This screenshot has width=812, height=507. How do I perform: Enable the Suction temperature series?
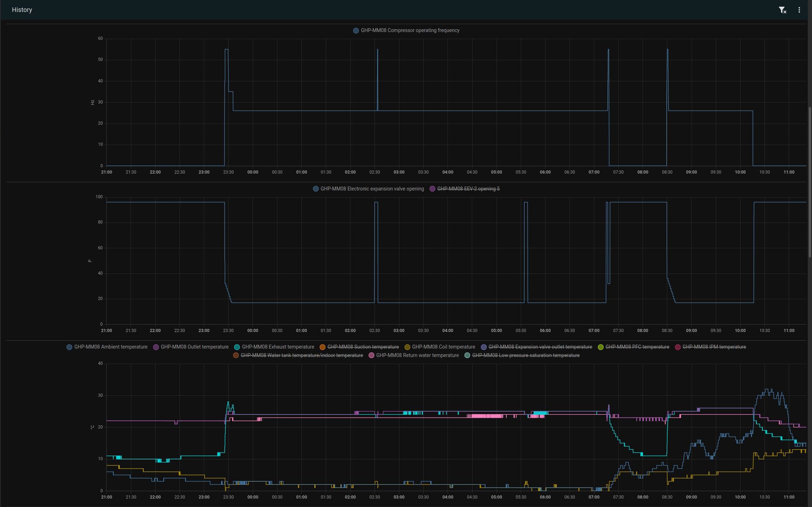tap(363, 347)
